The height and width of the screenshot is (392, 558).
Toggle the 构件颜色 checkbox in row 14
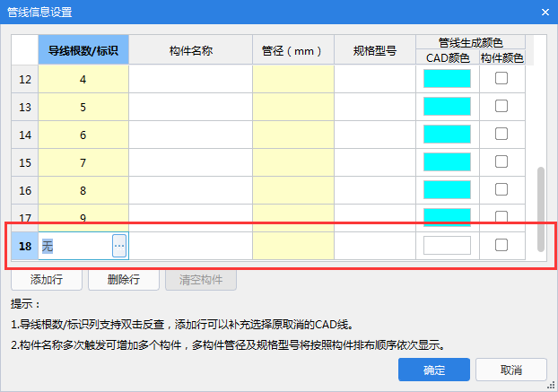pyautogui.click(x=501, y=135)
